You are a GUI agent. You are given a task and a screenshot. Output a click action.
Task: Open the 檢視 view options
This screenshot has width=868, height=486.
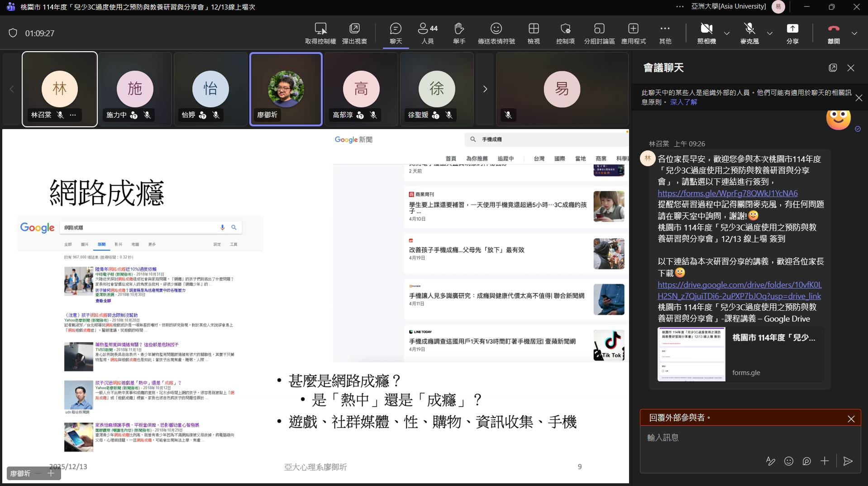click(x=534, y=33)
